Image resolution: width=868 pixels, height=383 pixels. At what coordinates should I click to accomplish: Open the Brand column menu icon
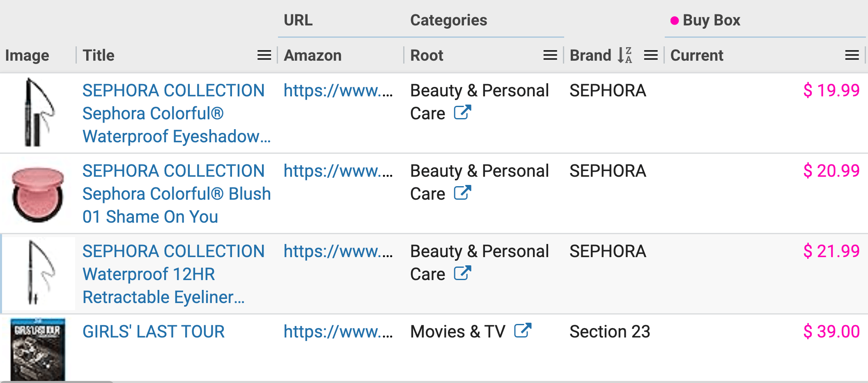[650, 55]
